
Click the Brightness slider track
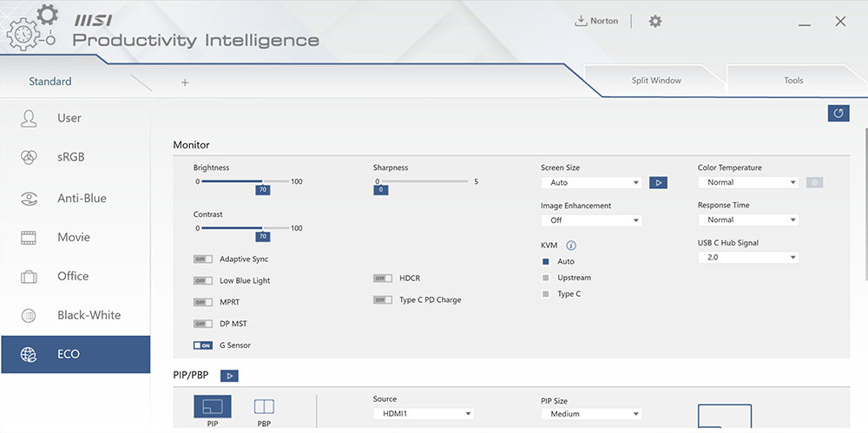tap(243, 181)
